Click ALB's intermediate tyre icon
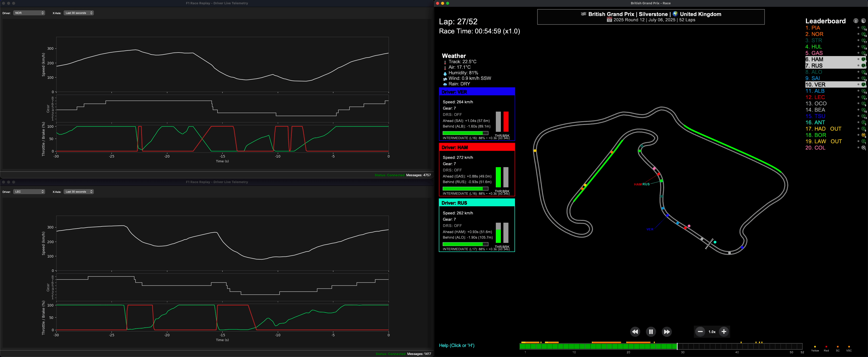The height and width of the screenshot is (357, 868). (863, 91)
